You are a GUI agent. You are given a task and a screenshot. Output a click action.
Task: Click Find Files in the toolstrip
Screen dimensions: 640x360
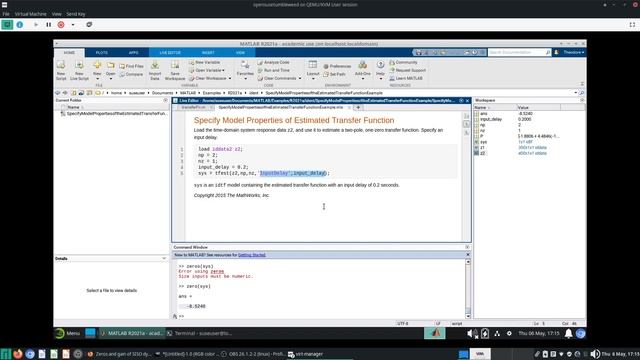131,66
